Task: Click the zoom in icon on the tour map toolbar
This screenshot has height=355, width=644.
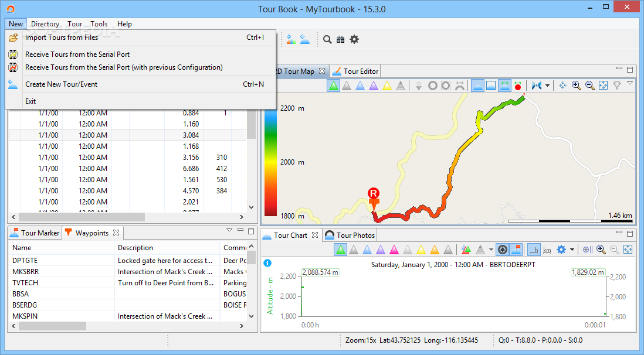Action: [576, 86]
